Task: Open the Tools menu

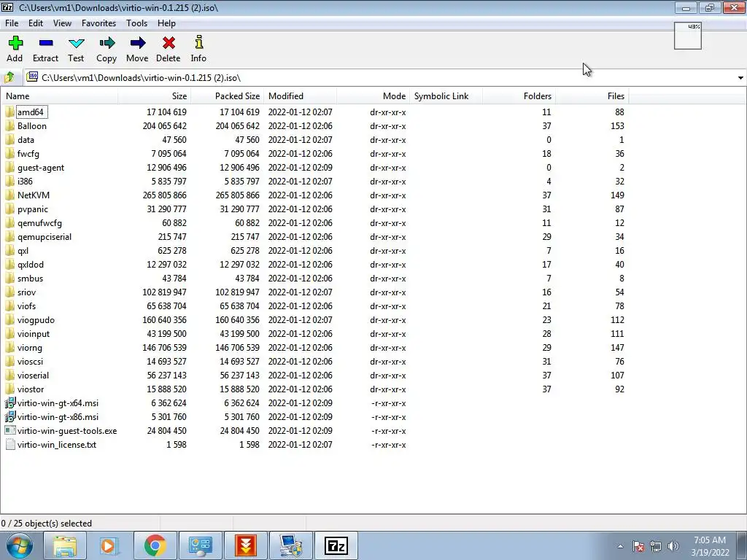Action: [x=136, y=23]
